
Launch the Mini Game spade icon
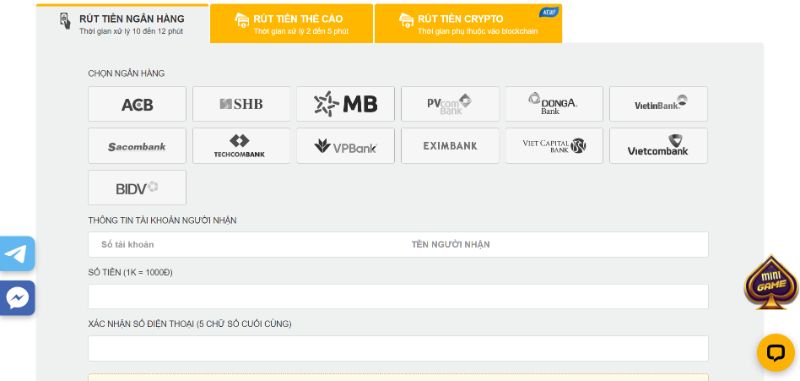(x=771, y=283)
